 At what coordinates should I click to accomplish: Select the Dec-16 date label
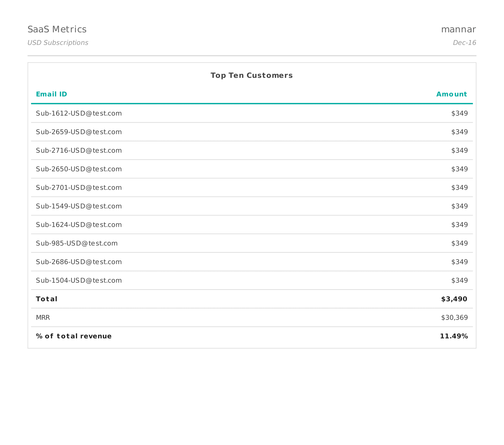(464, 42)
